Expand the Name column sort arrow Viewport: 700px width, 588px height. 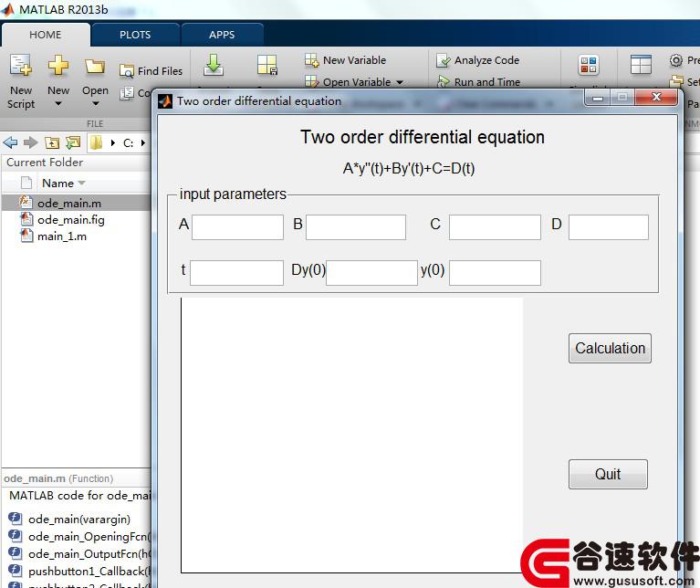[81, 183]
